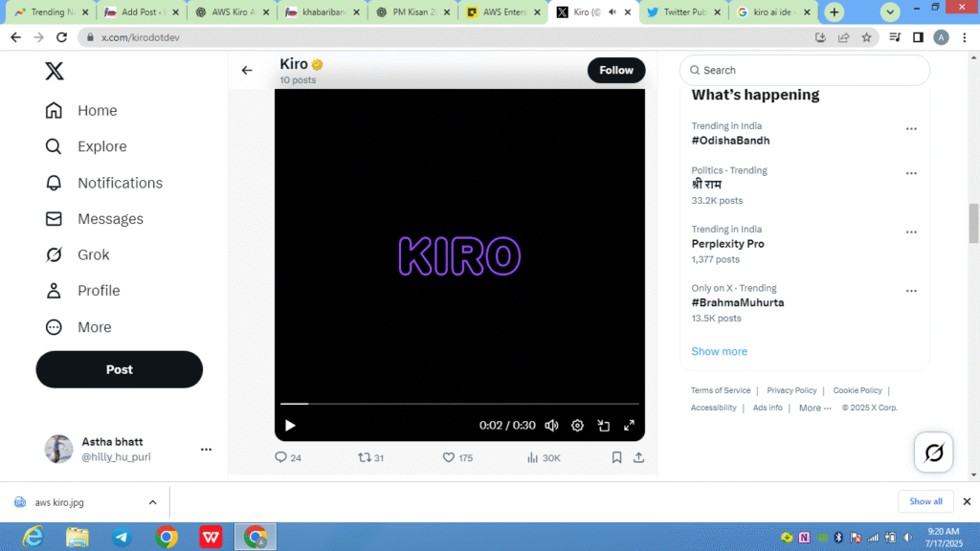Open Cookie Policy link
Image resolution: width=980 pixels, height=551 pixels.
point(857,390)
